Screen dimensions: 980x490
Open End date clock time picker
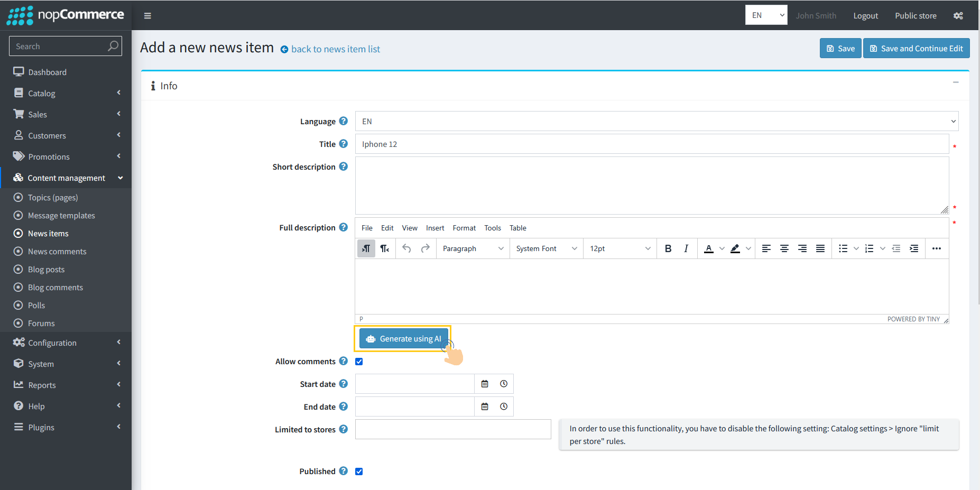504,406
